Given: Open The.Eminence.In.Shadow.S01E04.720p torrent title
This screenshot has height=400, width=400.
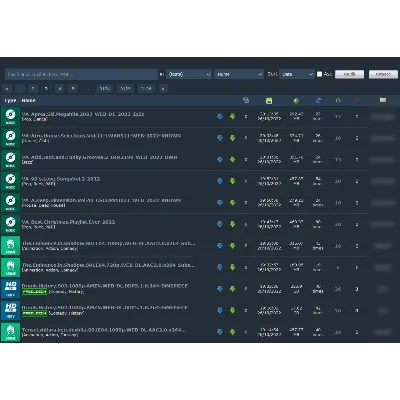Looking at the screenshot, I should [108, 265].
